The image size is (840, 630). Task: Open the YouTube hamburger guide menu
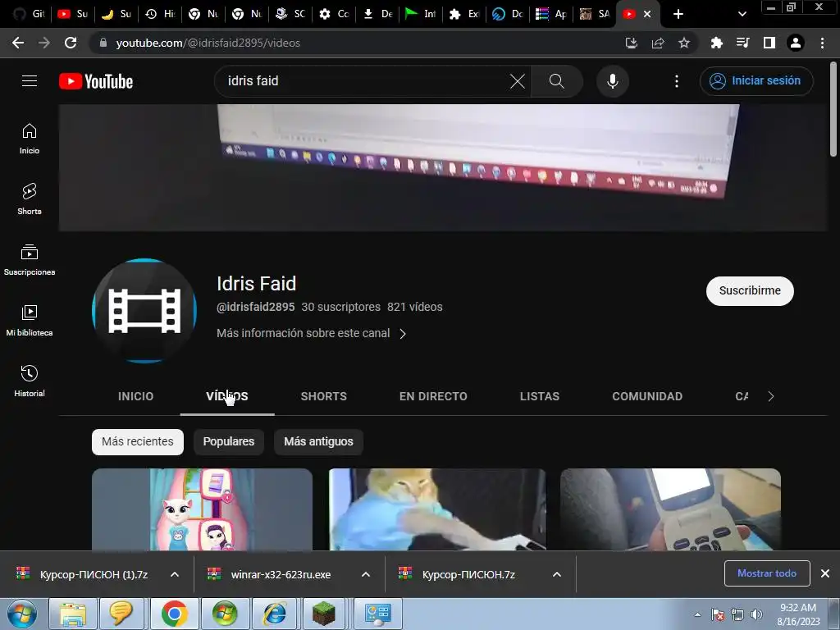tap(30, 81)
